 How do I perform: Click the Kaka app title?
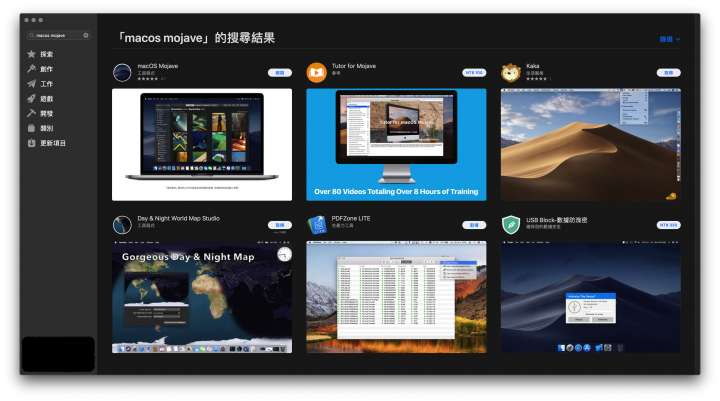tap(533, 66)
